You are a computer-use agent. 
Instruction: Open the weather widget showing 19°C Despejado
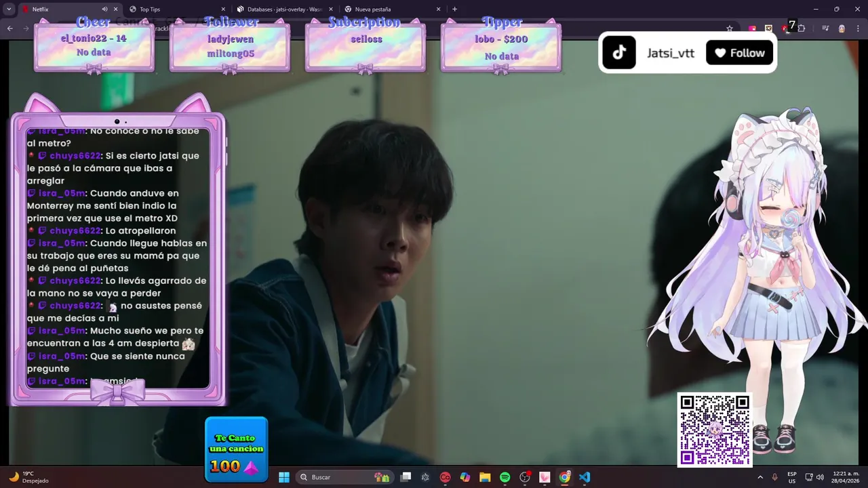(x=28, y=477)
